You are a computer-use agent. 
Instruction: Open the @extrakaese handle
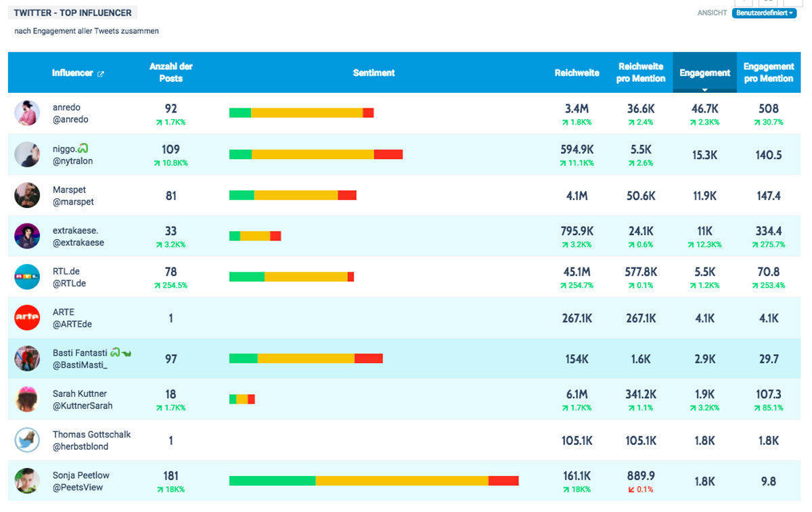coord(78,242)
